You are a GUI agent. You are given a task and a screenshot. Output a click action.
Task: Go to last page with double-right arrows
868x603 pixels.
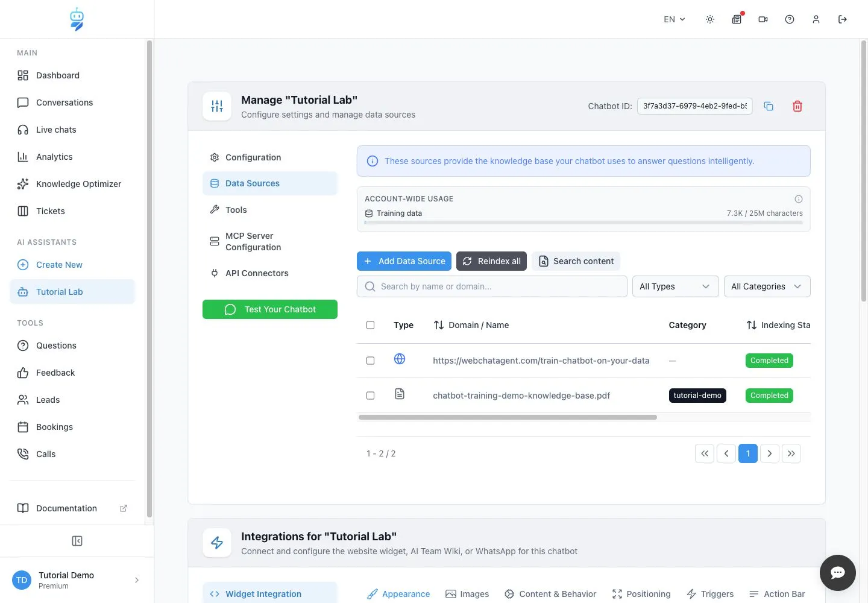tap(791, 453)
